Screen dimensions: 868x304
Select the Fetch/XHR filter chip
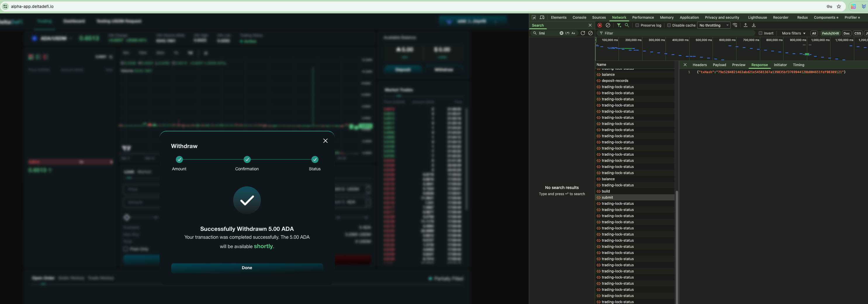click(830, 33)
